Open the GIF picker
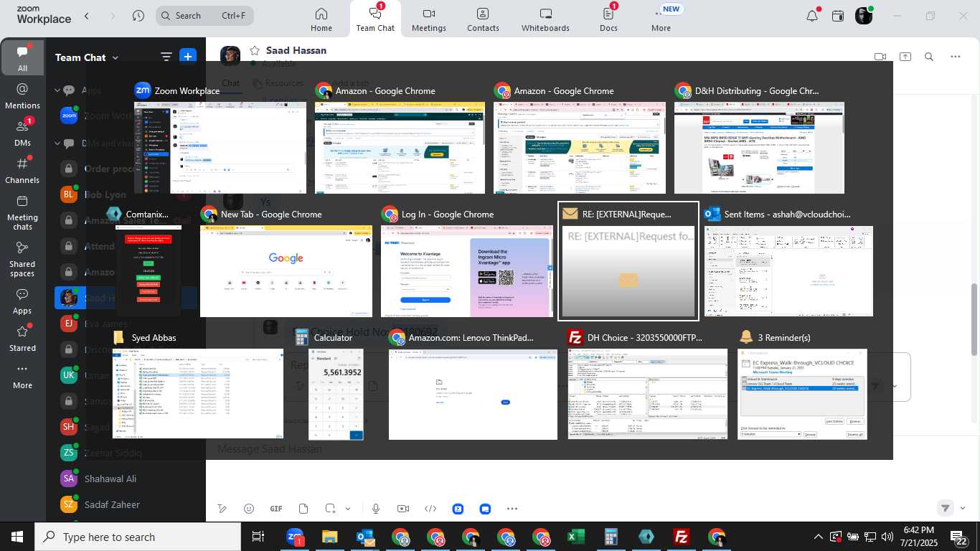The image size is (980, 551). 276,509
